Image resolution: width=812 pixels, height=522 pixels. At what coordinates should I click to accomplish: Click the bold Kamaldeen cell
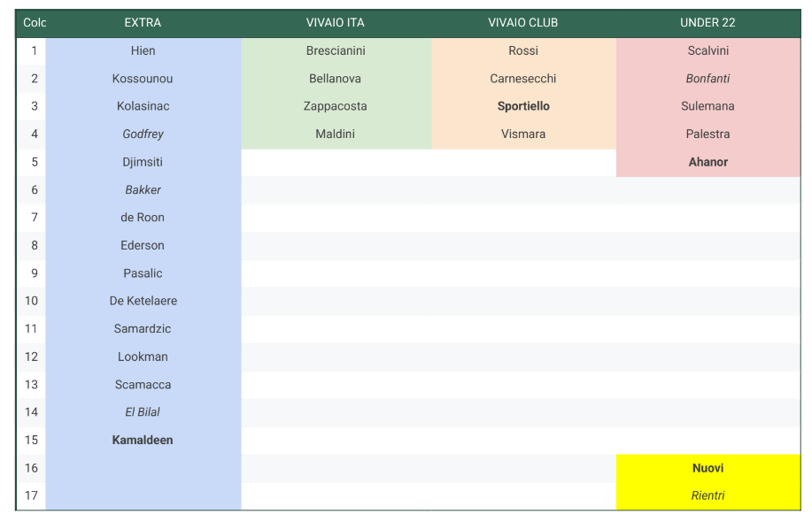(x=143, y=440)
